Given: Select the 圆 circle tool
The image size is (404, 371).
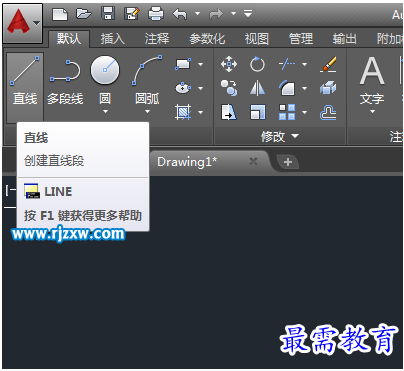Looking at the screenshot, I should (105, 80).
